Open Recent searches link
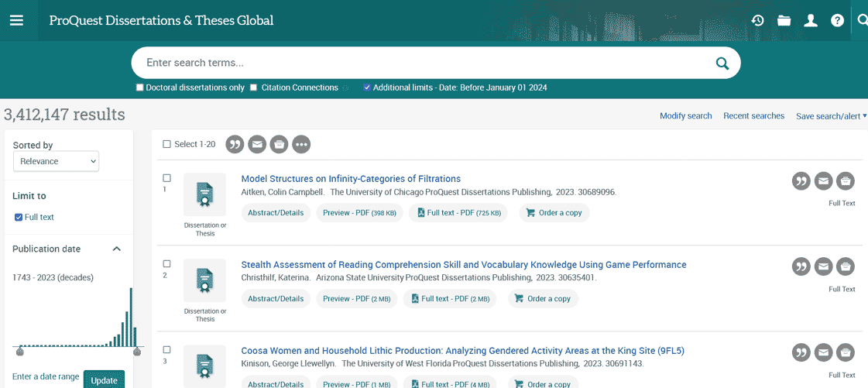The image size is (868, 388). [x=754, y=116]
